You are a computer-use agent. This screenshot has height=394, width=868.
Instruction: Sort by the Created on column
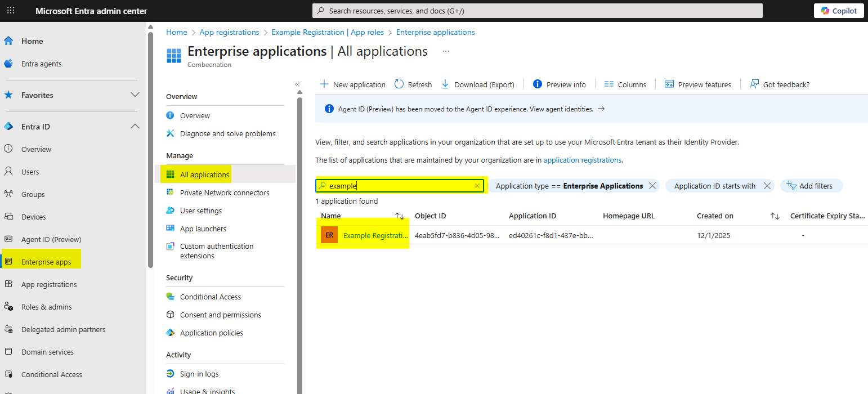pyautogui.click(x=775, y=216)
